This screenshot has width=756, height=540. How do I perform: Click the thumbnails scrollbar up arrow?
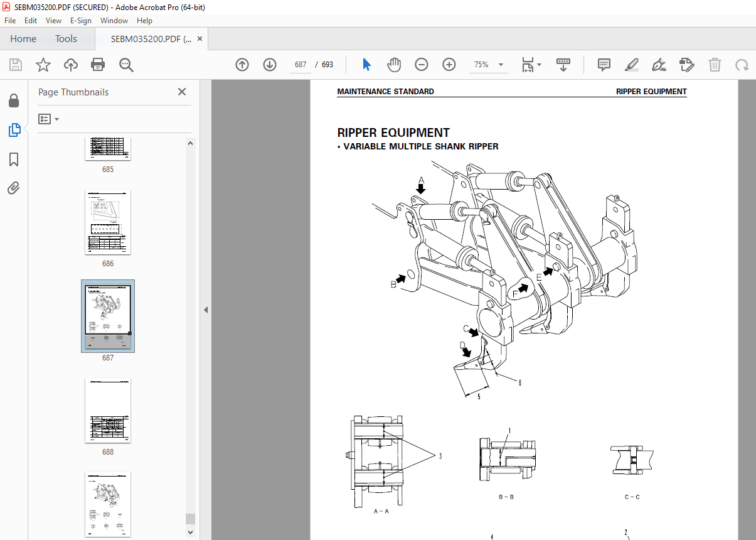click(190, 143)
